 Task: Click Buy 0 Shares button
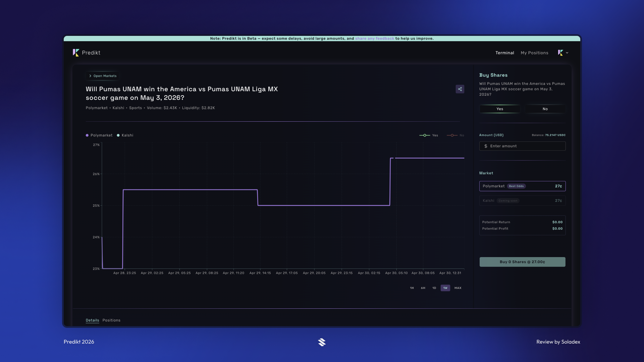[522, 262]
